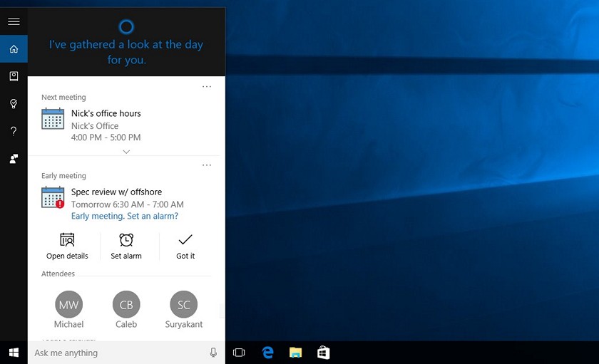The height and width of the screenshot is (364, 599).
Task: Open the Next meeting card options menu
Action: point(207,87)
